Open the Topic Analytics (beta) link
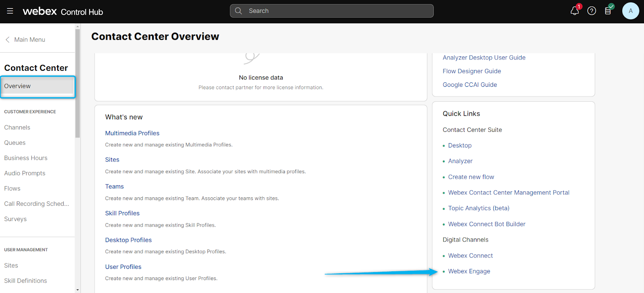 point(479,209)
